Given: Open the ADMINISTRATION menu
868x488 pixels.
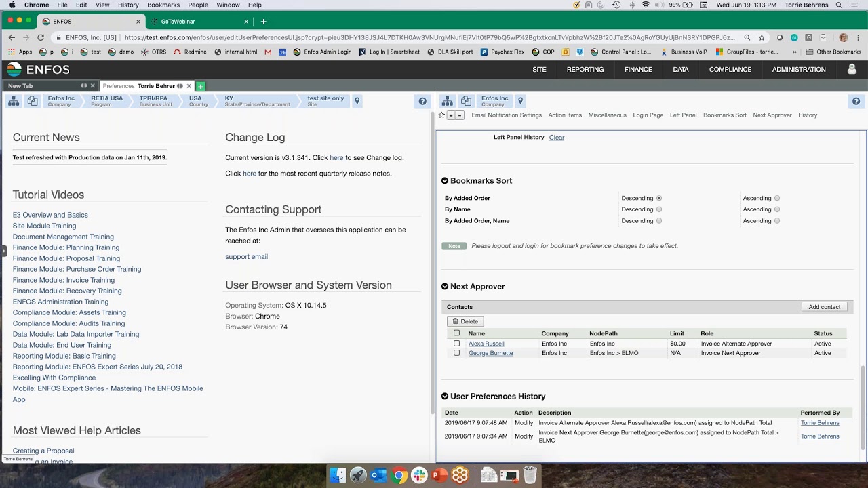Looking at the screenshot, I should 799,69.
